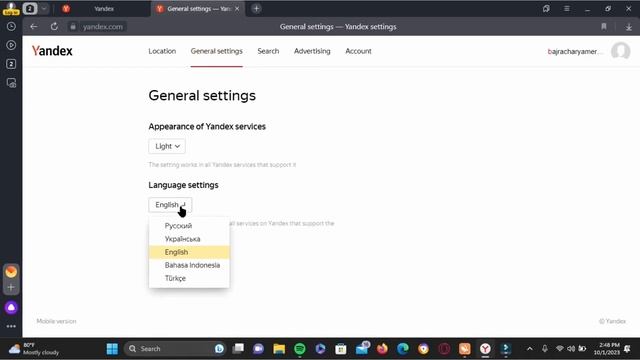Choose Русский from language list

coord(189,226)
